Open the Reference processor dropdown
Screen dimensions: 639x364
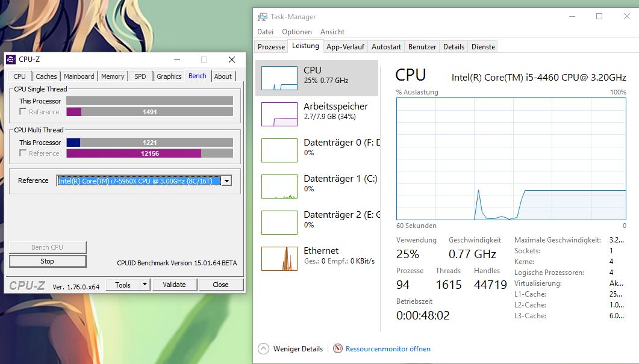[x=144, y=180]
